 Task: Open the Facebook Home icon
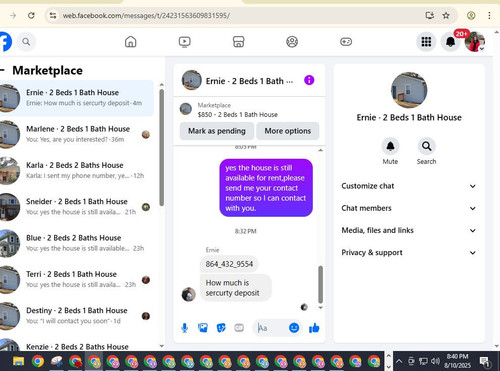coord(130,42)
